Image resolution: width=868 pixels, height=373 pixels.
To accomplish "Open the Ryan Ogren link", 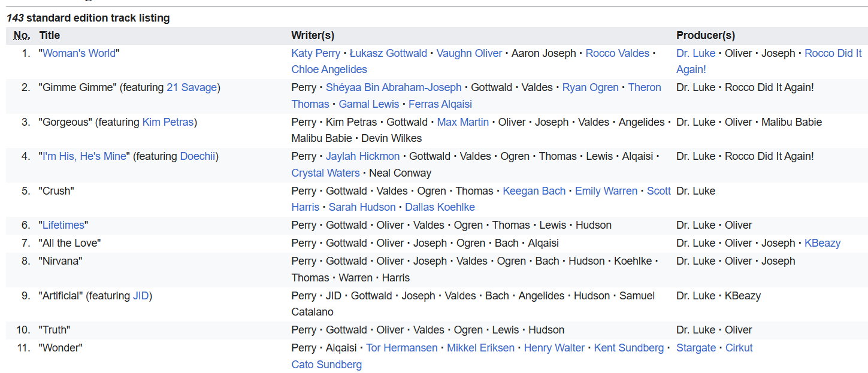I will click(590, 87).
